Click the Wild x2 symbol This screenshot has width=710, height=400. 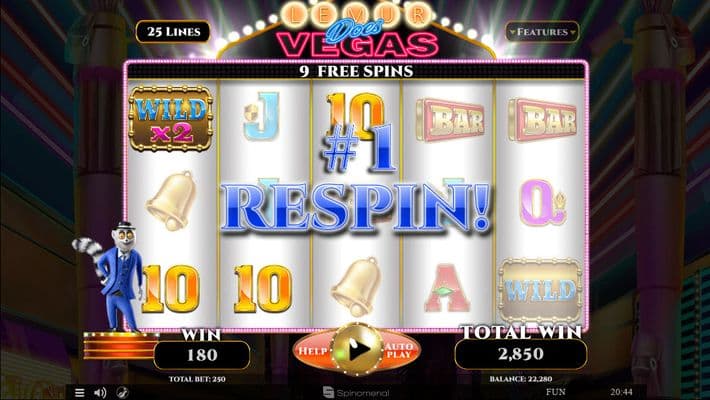pyautogui.click(x=171, y=119)
